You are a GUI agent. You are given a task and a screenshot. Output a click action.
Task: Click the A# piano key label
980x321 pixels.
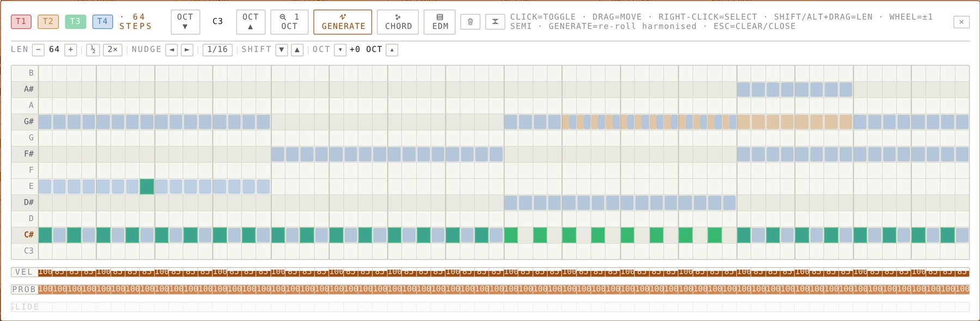click(x=25, y=89)
